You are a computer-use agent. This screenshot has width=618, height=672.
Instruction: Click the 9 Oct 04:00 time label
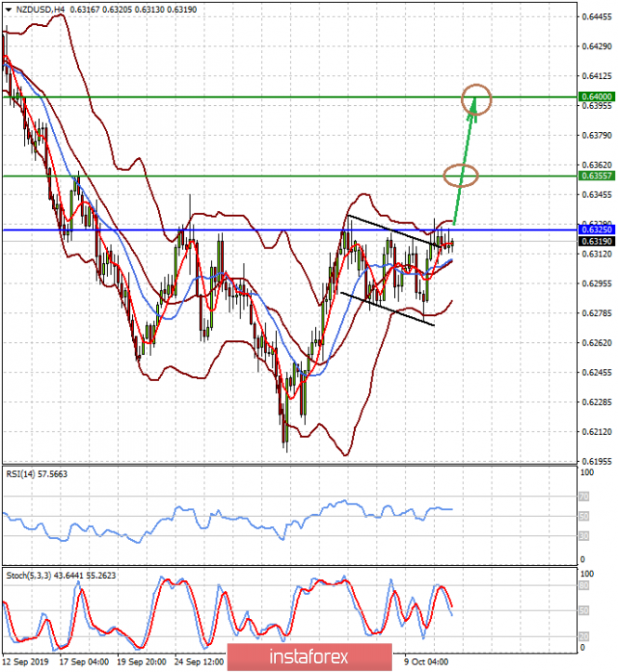pos(427,662)
